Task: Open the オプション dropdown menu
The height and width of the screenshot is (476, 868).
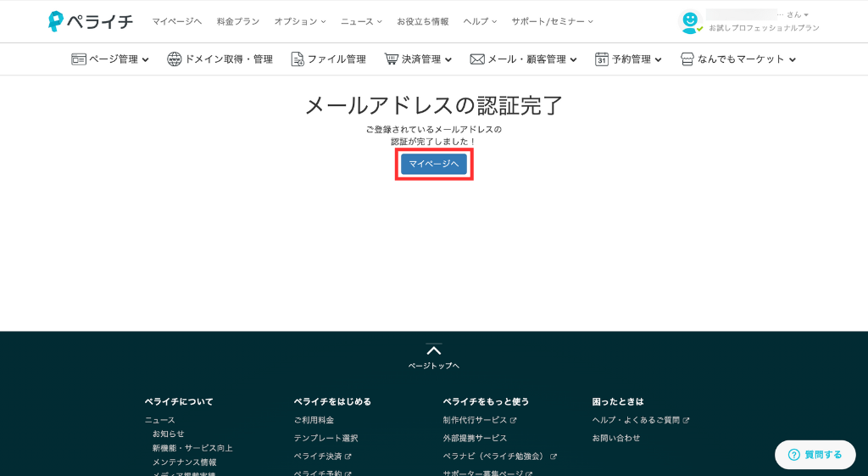Action: pyautogui.click(x=300, y=21)
